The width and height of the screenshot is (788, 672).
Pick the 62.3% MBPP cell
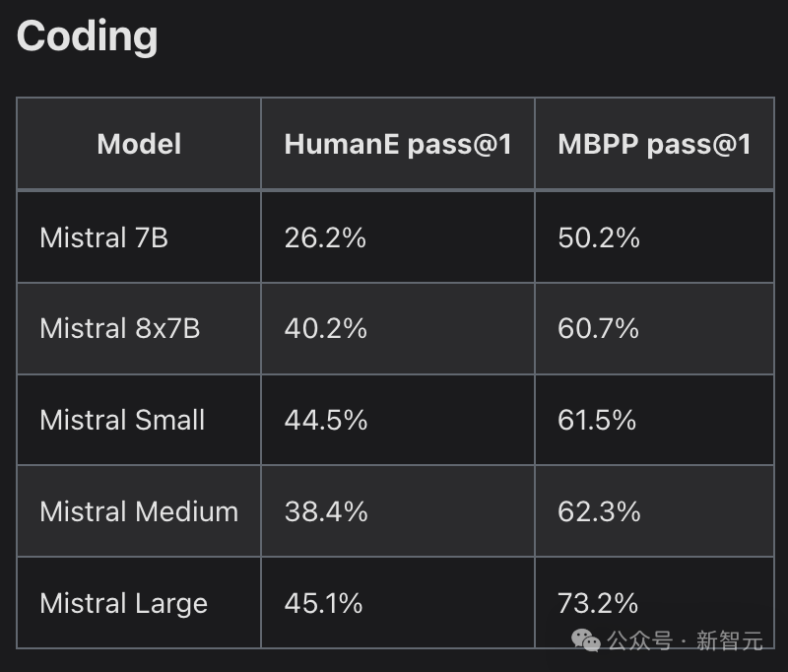599,511
